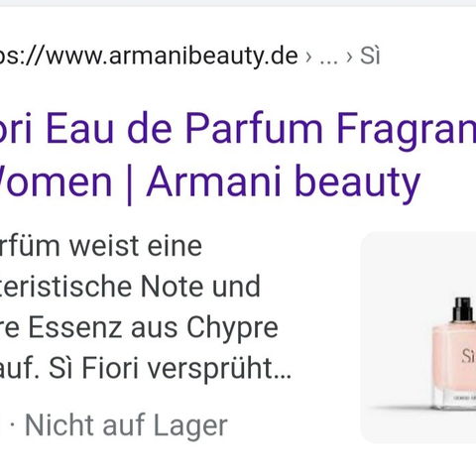Click the glass base of the perfume bottle
This screenshot has height=476, width=476.
455,399
